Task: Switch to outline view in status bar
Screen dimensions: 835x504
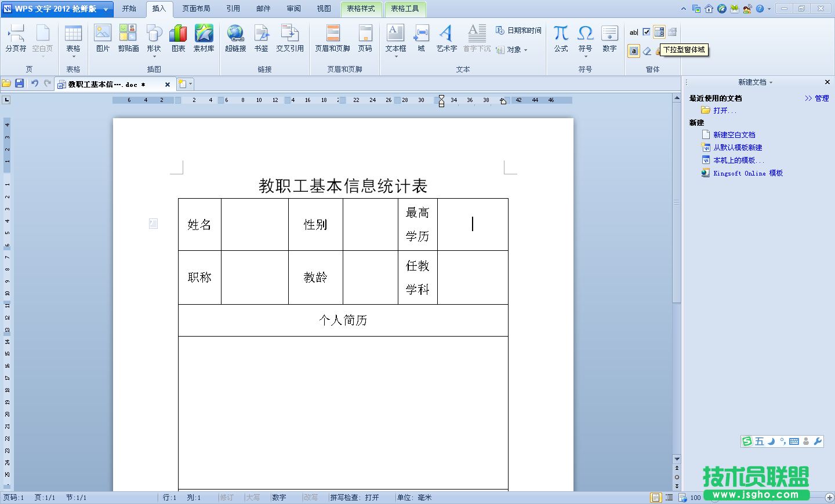Action: (x=669, y=498)
